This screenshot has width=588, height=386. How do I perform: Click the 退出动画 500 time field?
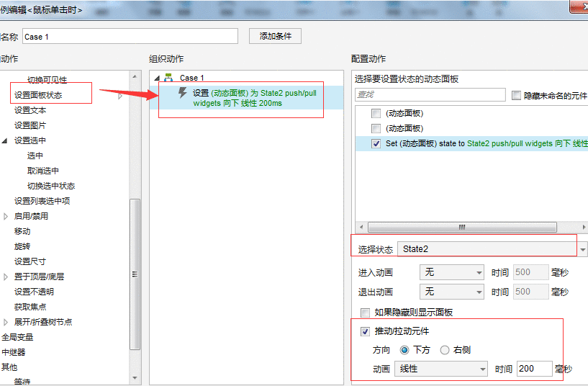point(530,292)
